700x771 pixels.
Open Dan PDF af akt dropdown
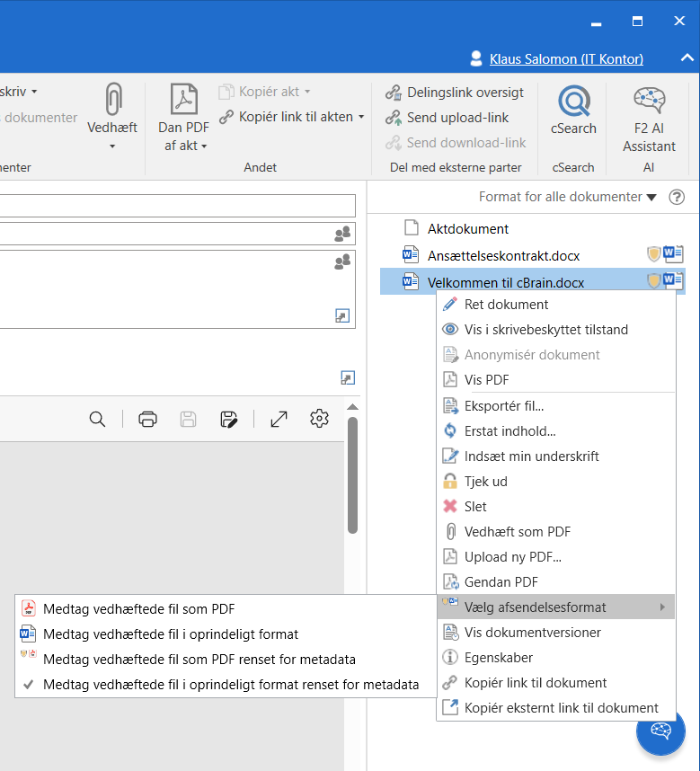click(184, 146)
